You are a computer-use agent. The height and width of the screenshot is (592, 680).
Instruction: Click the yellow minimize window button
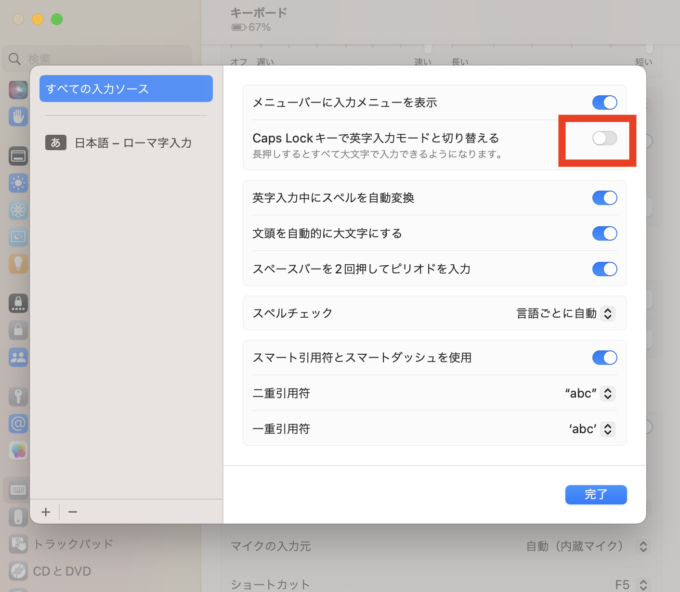pyautogui.click(x=38, y=19)
